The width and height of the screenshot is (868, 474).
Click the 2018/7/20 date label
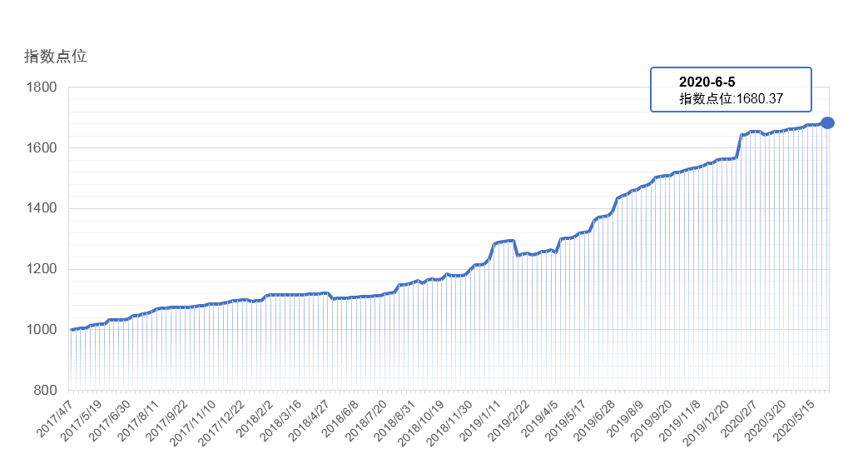click(365, 420)
